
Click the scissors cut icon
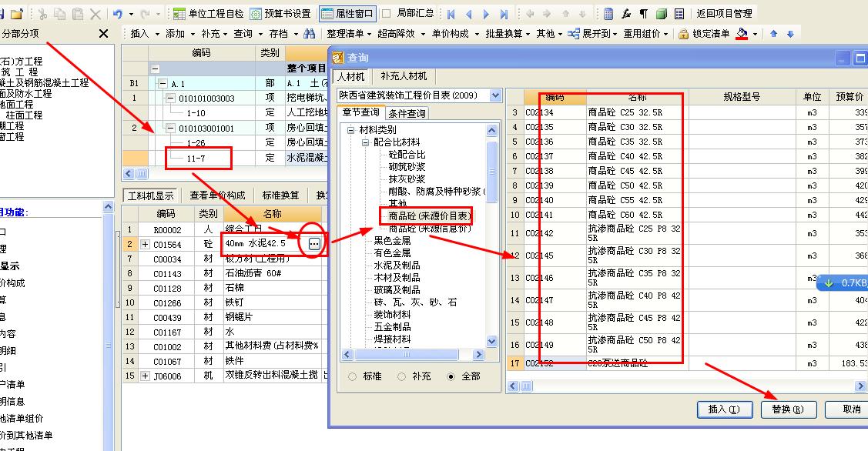42,14
